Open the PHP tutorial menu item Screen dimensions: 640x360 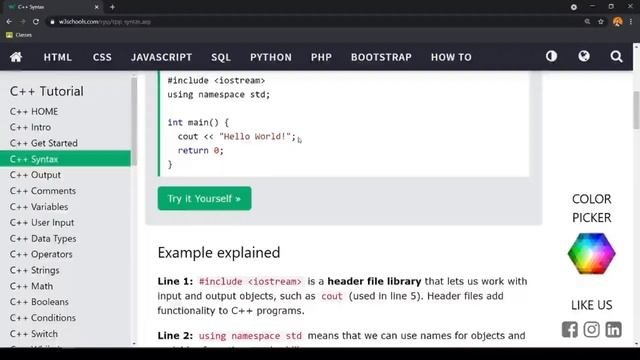[x=321, y=57]
